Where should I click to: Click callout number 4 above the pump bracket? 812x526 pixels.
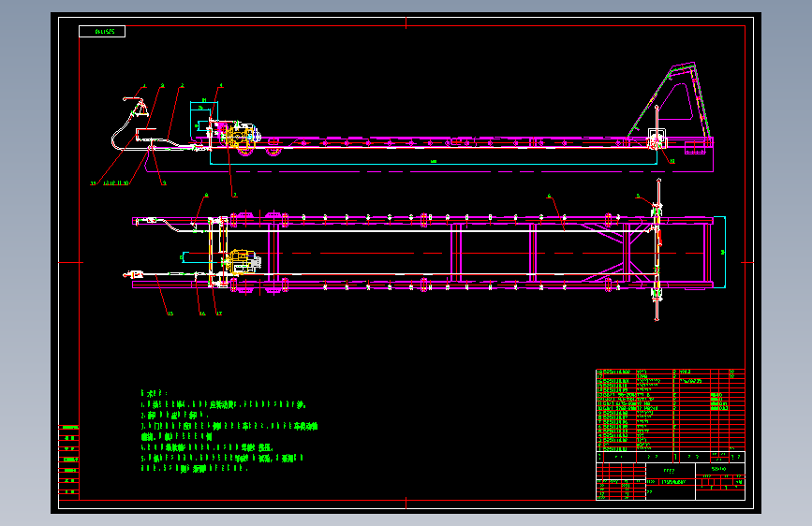tap(221, 85)
